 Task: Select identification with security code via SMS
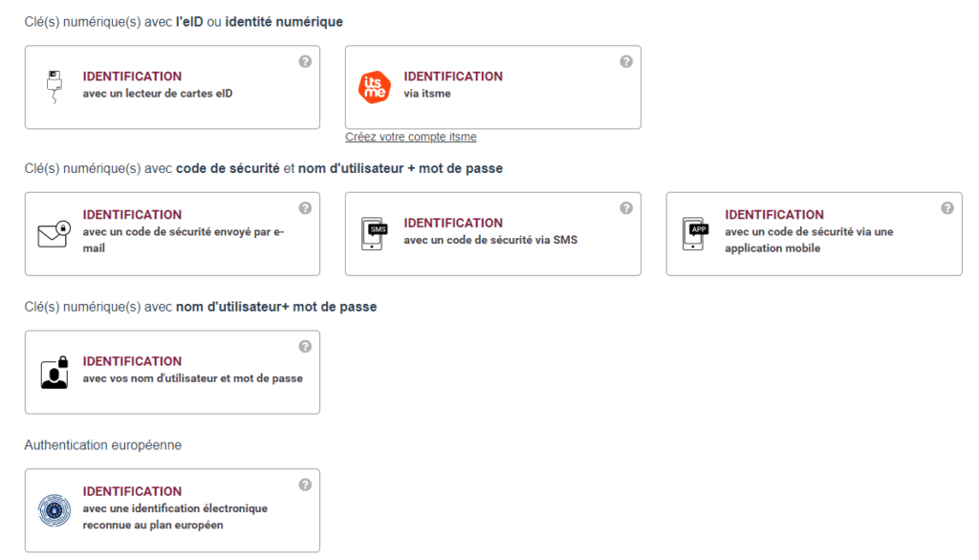tap(493, 234)
